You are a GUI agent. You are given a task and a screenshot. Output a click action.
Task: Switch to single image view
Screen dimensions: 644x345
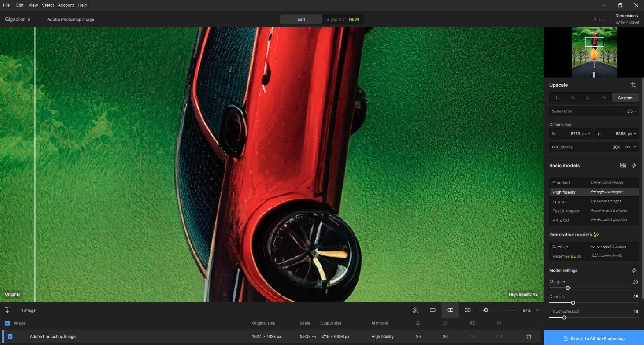pyautogui.click(x=433, y=310)
